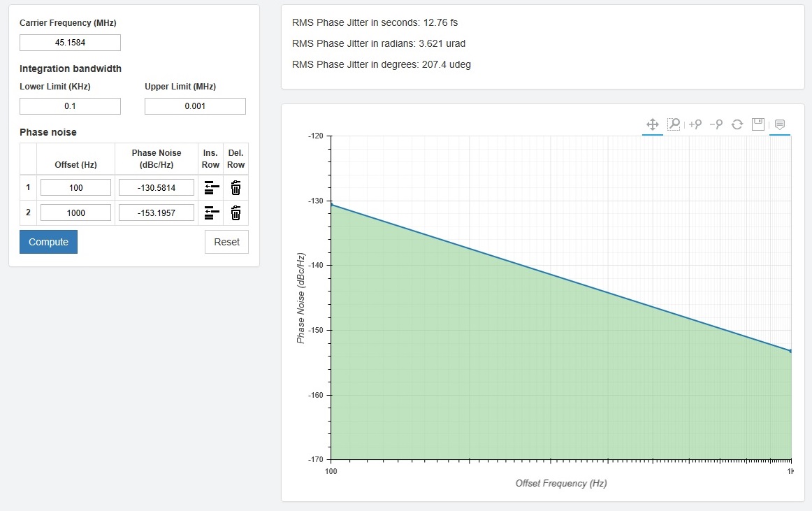Click the -150 y-axis tick label
812x511 pixels.
click(x=315, y=330)
